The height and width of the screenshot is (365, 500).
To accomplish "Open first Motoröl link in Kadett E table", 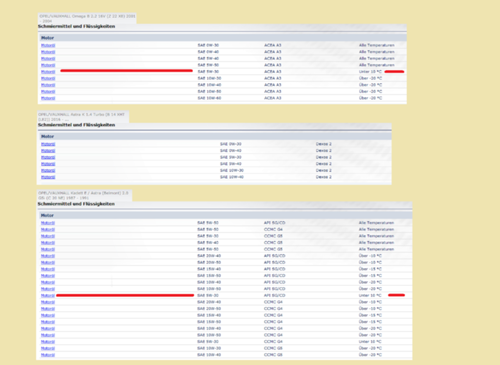I will 48,223.
